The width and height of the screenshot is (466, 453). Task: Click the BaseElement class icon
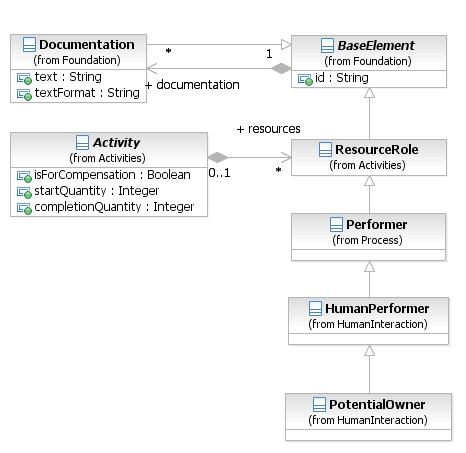(327, 46)
